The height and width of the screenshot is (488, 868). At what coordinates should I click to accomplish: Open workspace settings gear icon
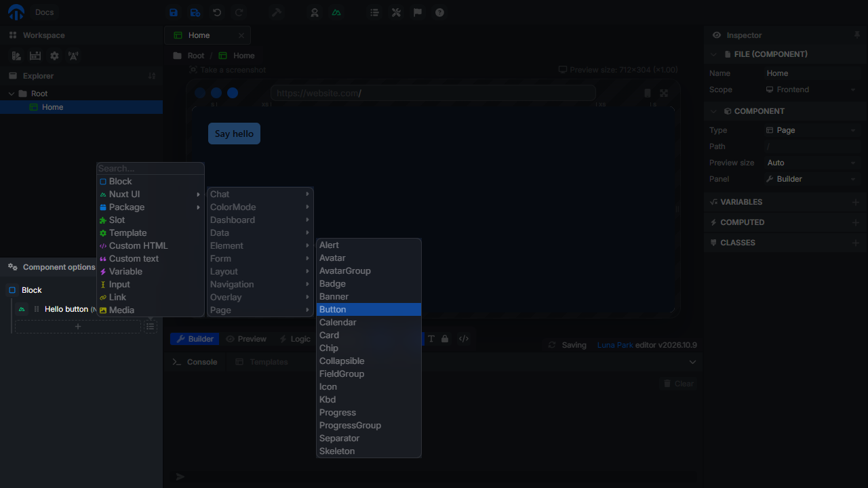tap(54, 56)
